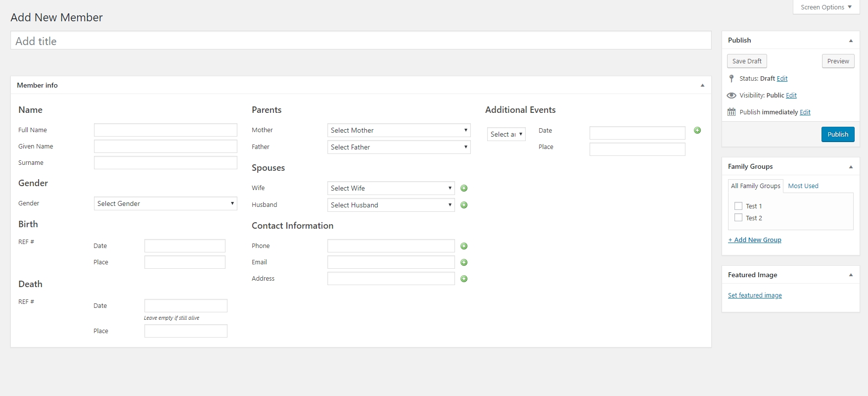Open the Select Father dropdown
Screen dimensions: 868x396
tap(399, 147)
